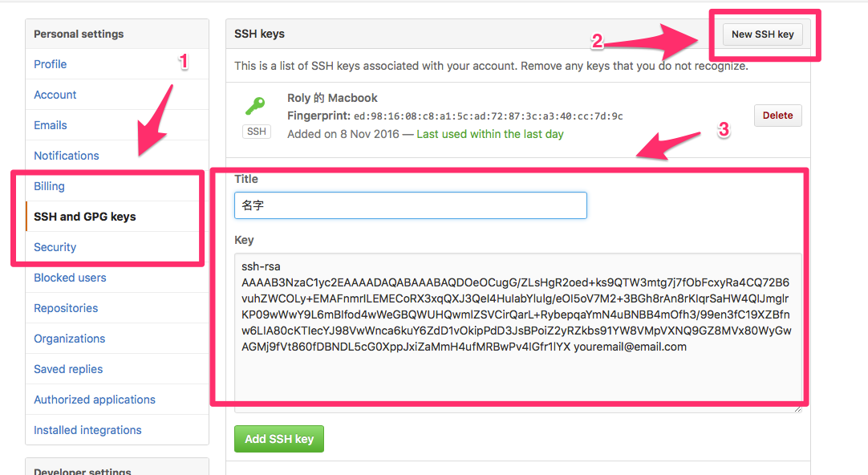
Task: Delete the Roly Macbook SSH key
Action: (777, 116)
